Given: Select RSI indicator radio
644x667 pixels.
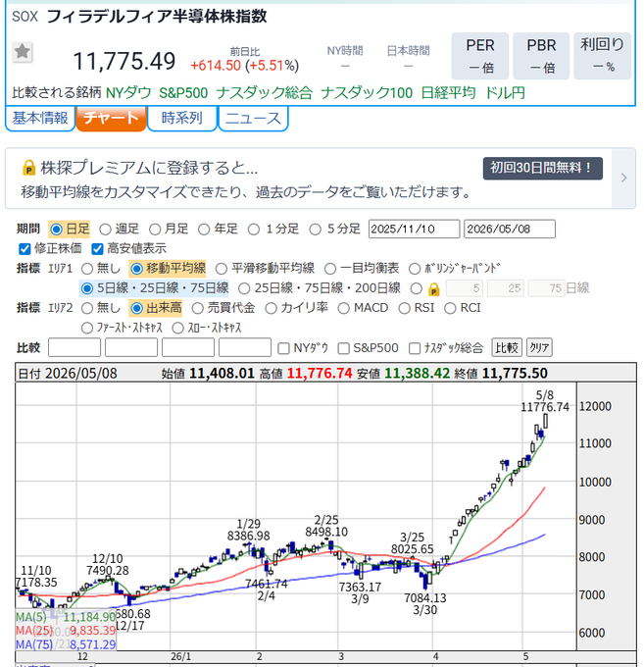Looking at the screenshot, I should 404,308.
